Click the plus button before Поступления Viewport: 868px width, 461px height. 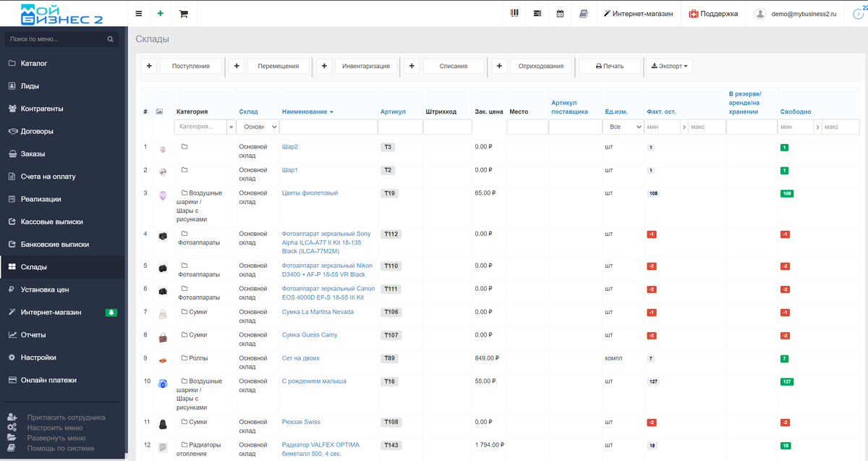click(x=148, y=66)
